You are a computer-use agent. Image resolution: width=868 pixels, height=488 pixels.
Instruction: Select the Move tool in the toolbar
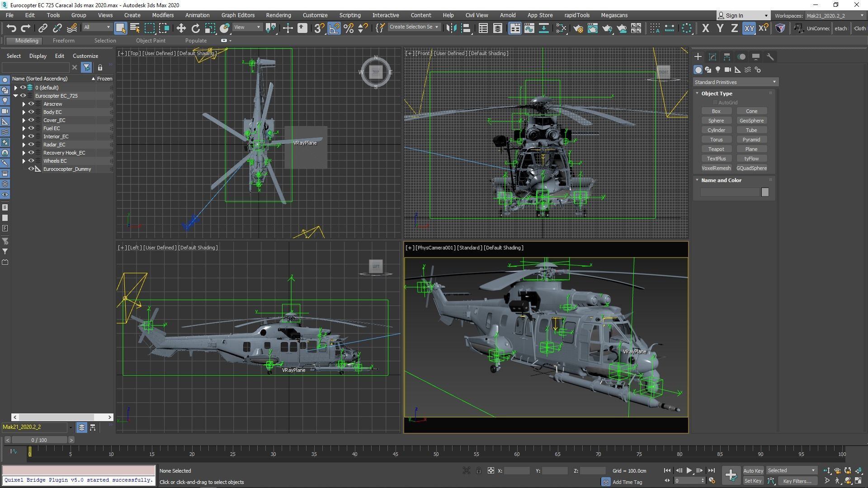[x=181, y=28]
